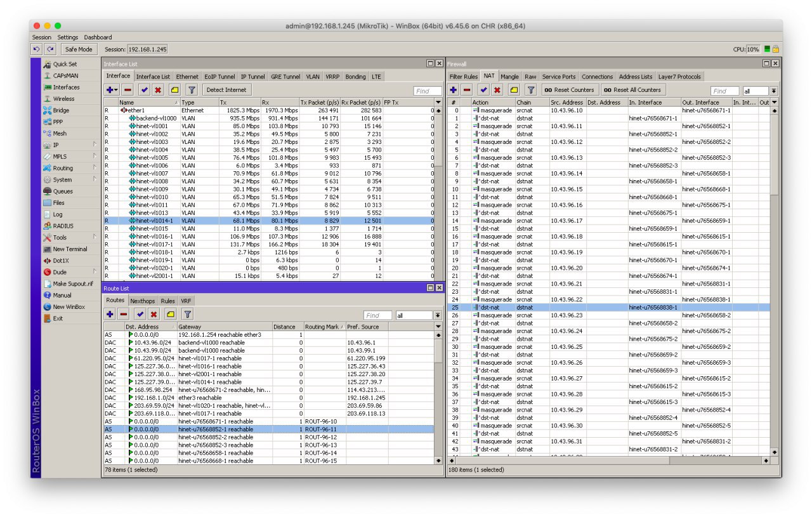Click the disable X in Interface List toolbar
The image size is (812, 517).
point(158,90)
